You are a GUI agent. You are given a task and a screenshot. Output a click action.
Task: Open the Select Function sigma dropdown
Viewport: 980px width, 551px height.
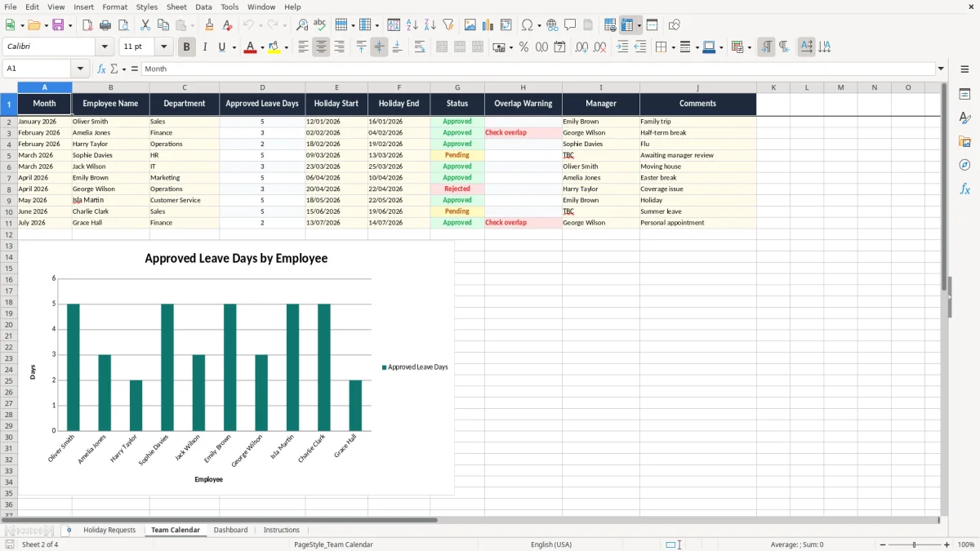pyautogui.click(x=124, y=69)
